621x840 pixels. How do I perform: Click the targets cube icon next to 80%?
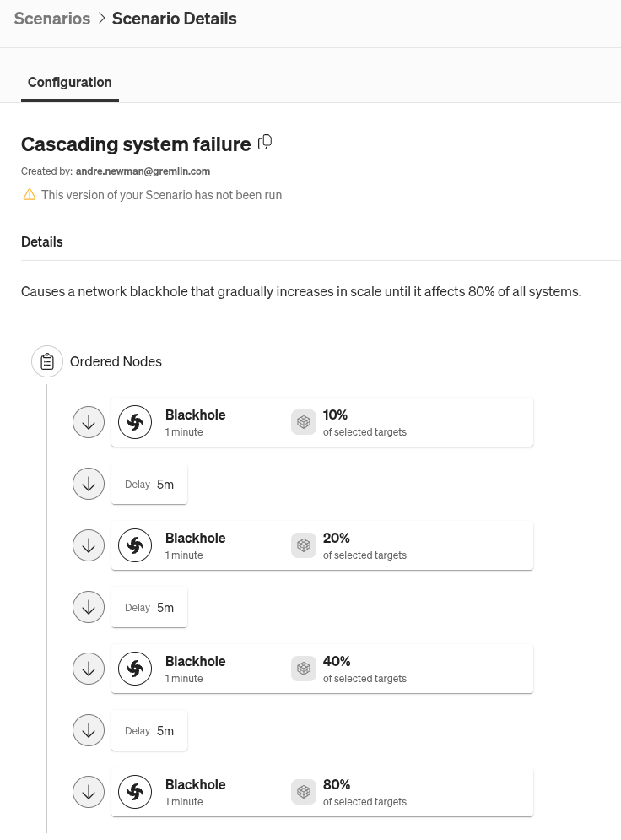point(304,792)
